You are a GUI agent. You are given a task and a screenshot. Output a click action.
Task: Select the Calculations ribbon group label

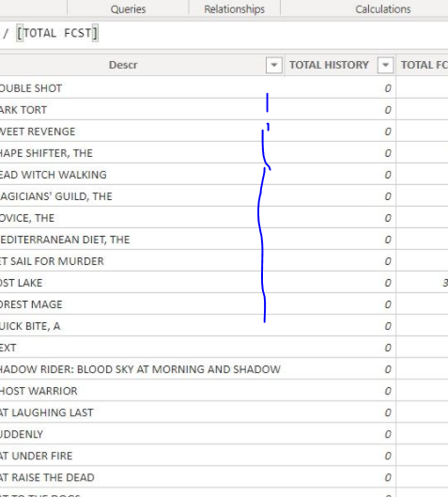383,9
